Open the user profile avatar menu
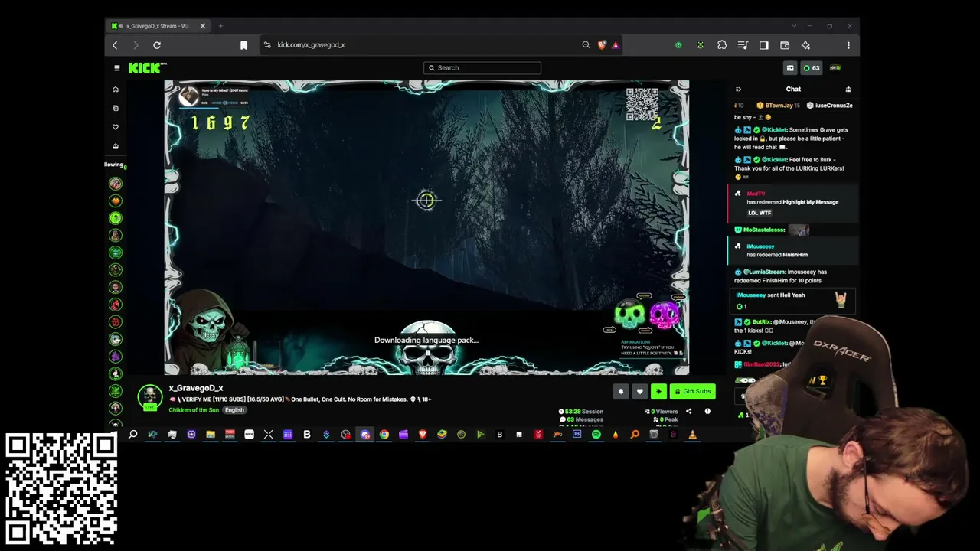Image resolution: width=980 pixels, height=551 pixels. tap(835, 68)
